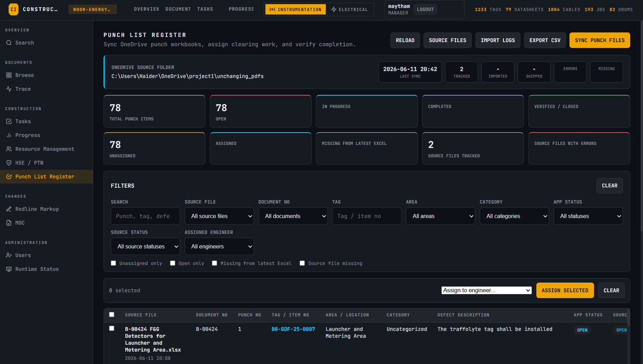Click the CI logo icon
The image size is (643, 364).
pyautogui.click(x=13, y=9)
